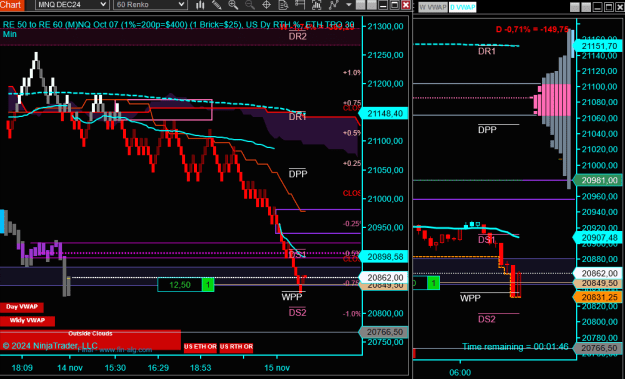625x379 pixels.
Task: Click the DPP label on right chart
Action: [x=487, y=130]
